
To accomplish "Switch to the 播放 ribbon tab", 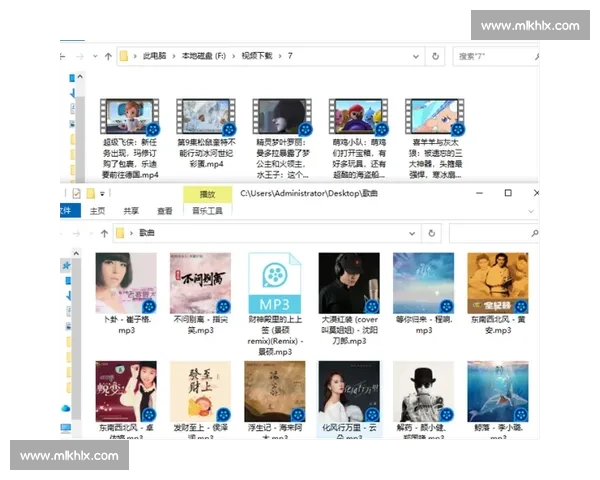I will pyautogui.click(x=207, y=194).
